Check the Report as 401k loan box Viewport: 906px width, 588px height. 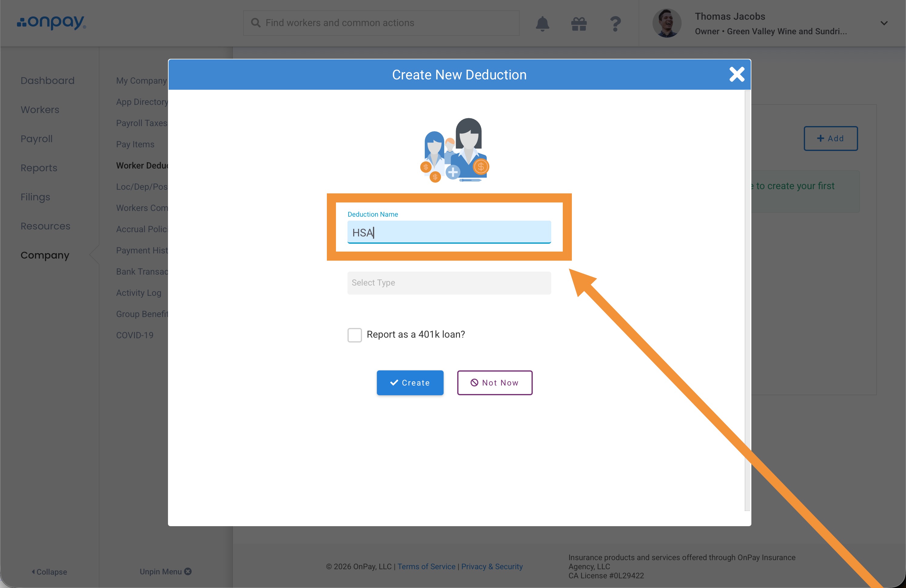point(354,335)
